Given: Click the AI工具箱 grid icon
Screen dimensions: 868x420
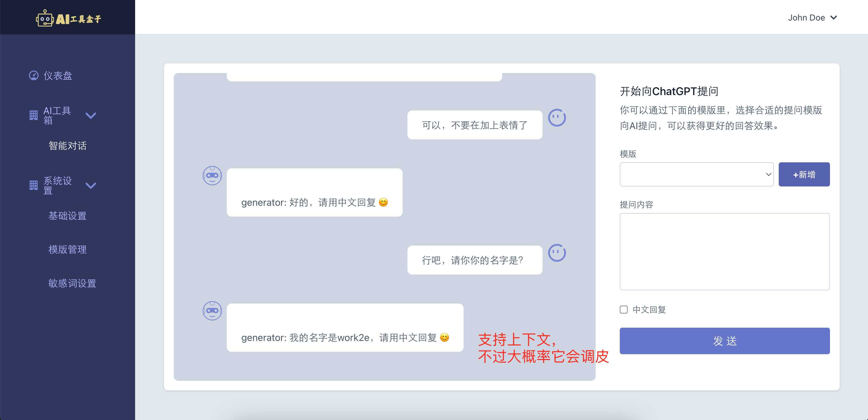Looking at the screenshot, I should tap(33, 115).
